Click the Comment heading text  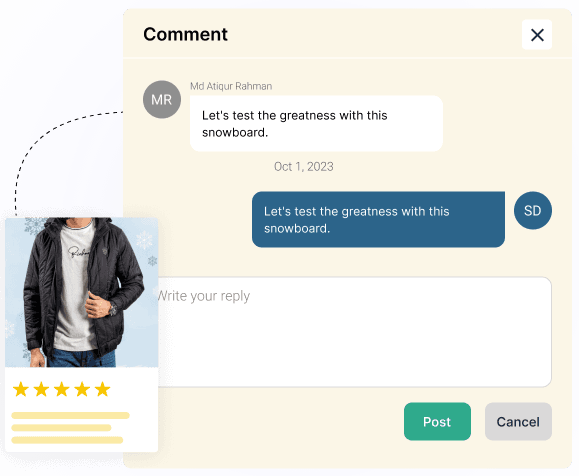(x=185, y=34)
